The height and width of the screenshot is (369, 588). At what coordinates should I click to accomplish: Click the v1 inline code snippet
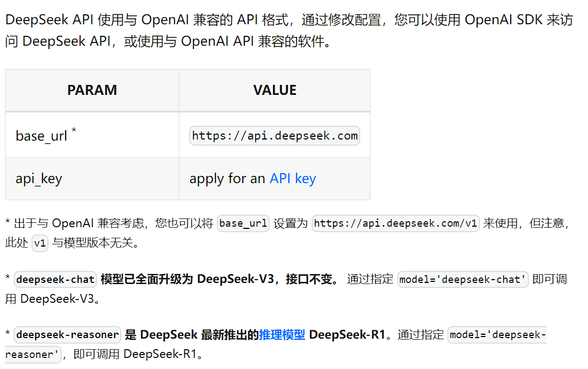[x=40, y=243]
